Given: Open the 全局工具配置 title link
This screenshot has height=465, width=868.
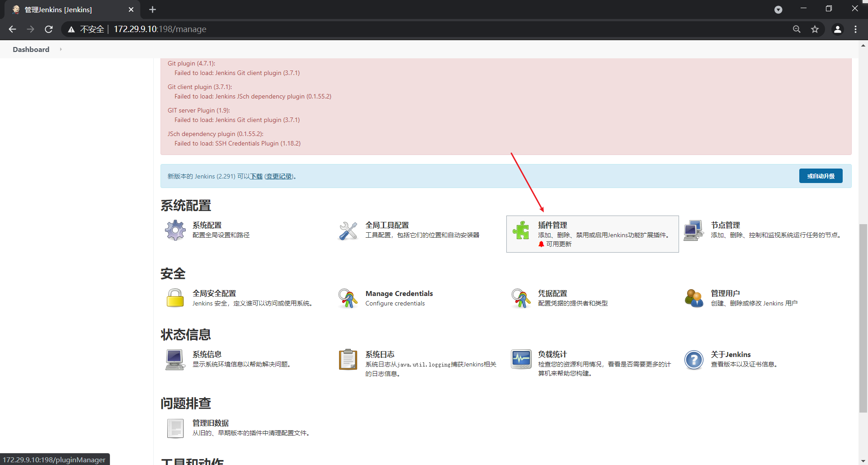Looking at the screenshot, I should click(387, 225).
